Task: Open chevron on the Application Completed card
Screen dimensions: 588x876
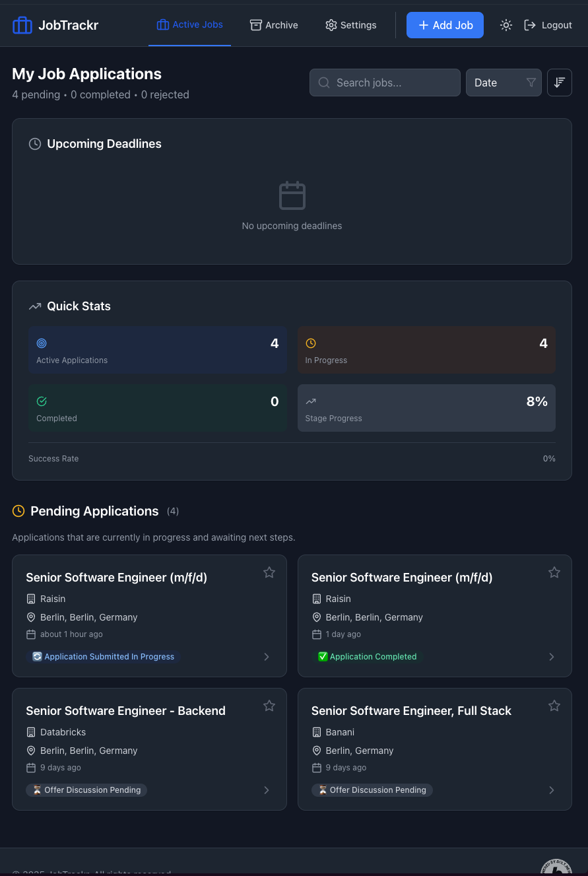Action: point(552,657)
